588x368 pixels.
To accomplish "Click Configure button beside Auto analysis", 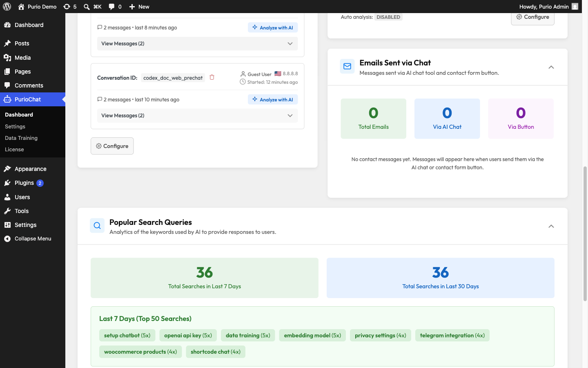I will pyautogui.click(x=532, y=17).
